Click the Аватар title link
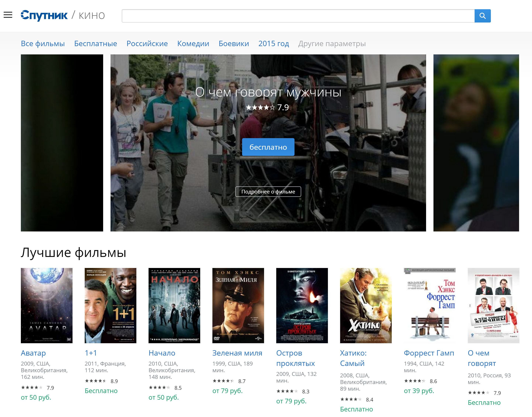This screenshot has width=532, height=417. click(33, 353)
